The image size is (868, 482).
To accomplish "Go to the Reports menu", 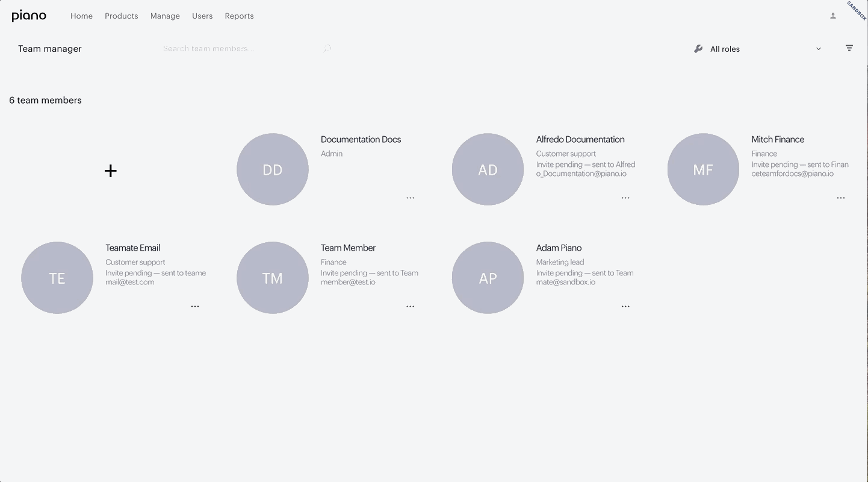I will [239, 16].
